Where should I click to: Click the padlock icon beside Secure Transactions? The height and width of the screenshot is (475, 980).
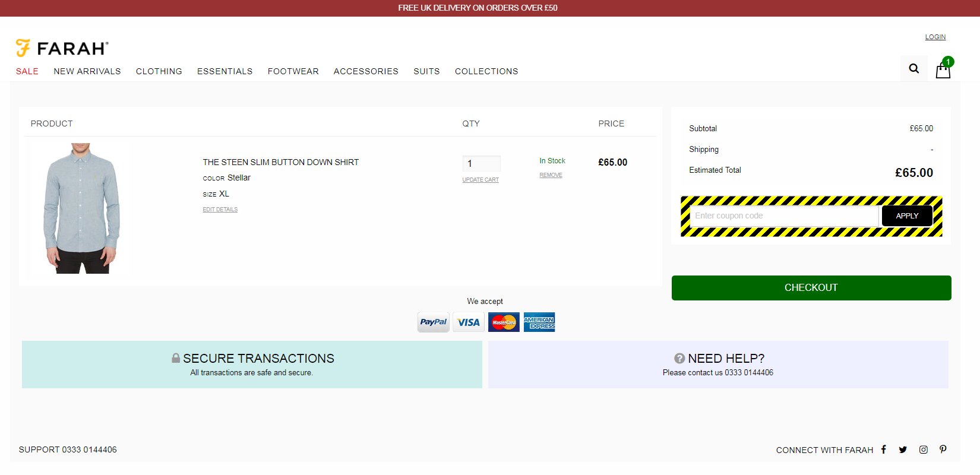point(176,358)
